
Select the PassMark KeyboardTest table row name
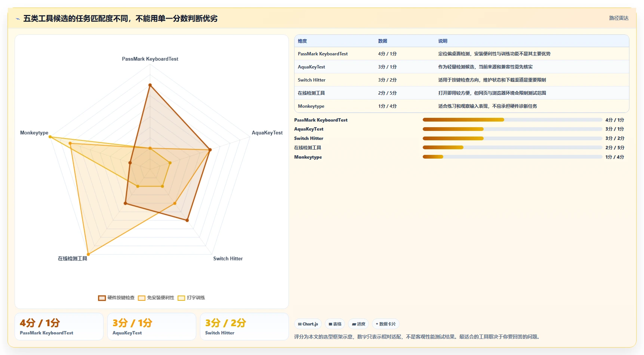pyautogui.click(x=323, y=54)
